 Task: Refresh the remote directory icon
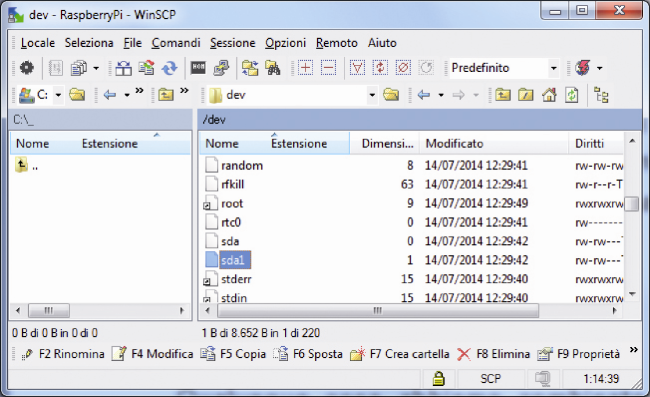[x=572, y=95]
